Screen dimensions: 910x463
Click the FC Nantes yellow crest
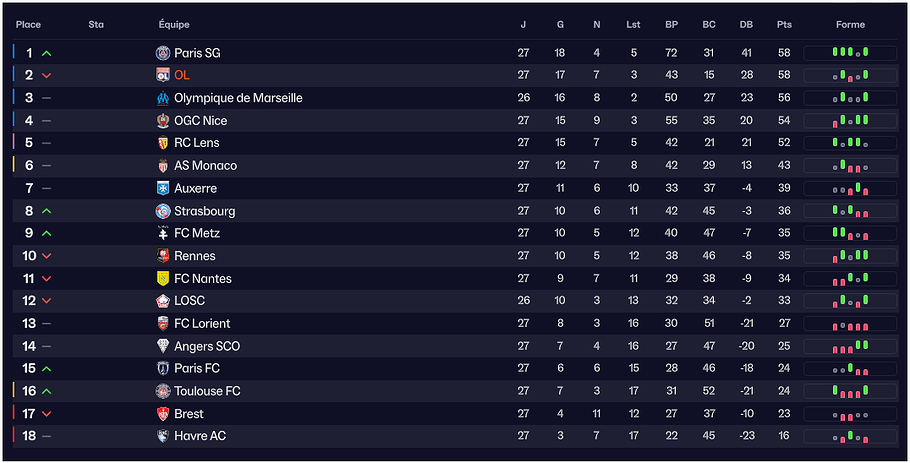point(163,279)
